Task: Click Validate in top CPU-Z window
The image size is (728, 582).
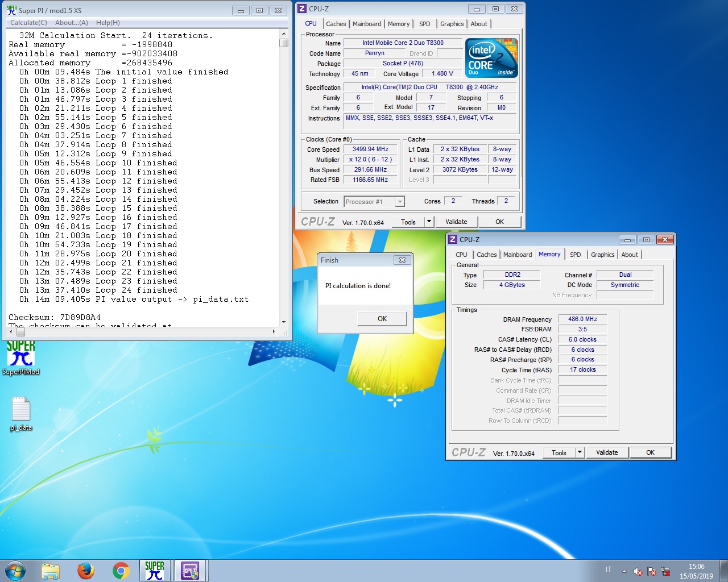Action: [x=456, y=222]
